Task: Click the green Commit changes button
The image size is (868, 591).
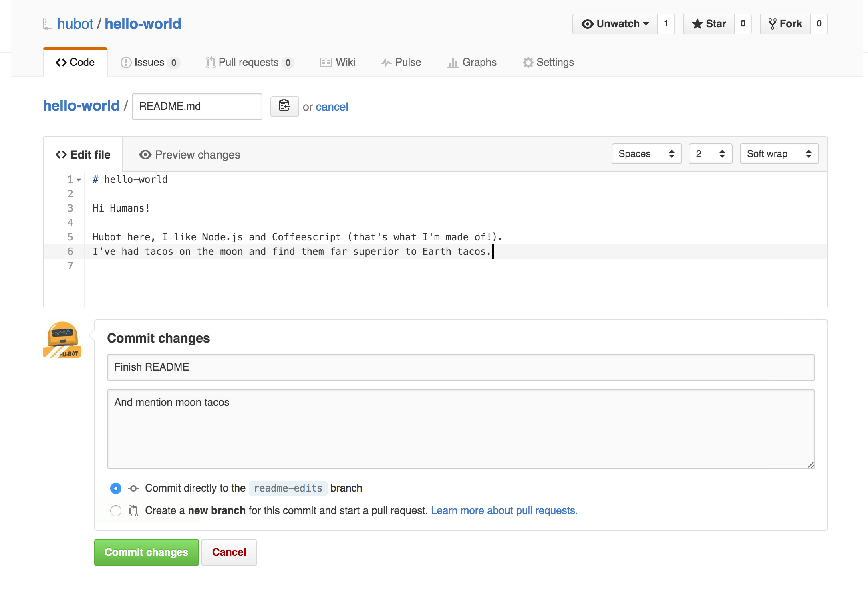Action: click(x=147, y=552)
